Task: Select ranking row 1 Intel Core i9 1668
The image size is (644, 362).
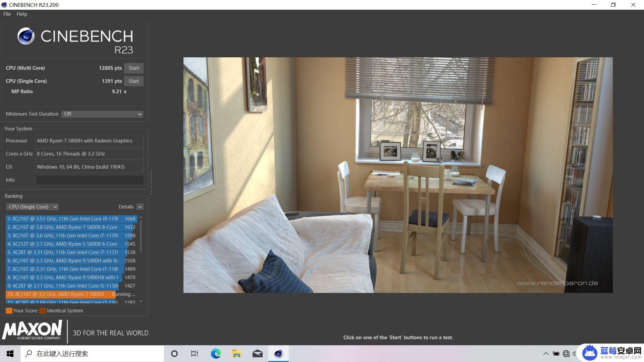Action: (x=71, y=219)
